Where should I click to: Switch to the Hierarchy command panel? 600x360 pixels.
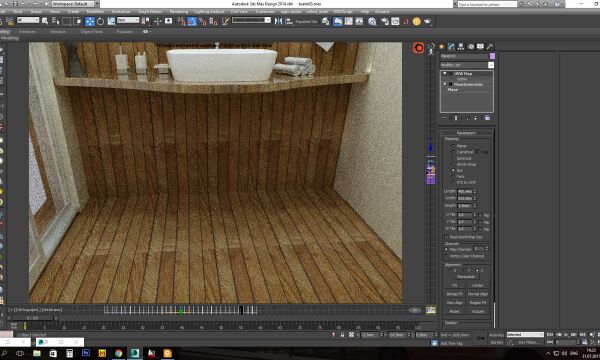coord(461,46)
